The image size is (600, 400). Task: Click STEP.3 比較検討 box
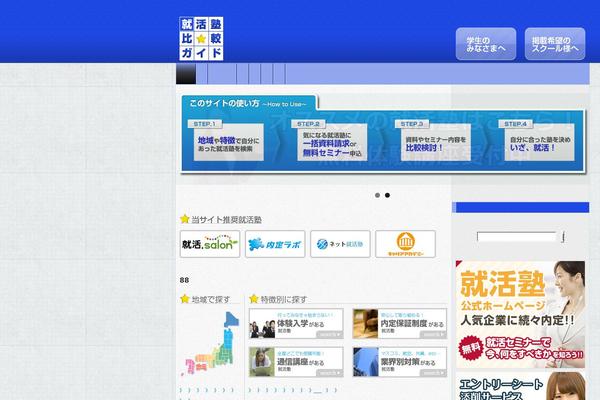pos(436,142)
